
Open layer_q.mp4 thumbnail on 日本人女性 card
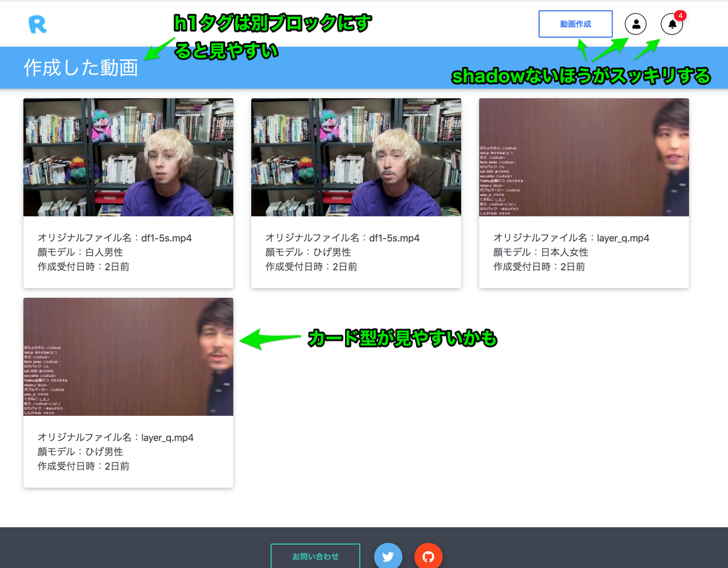point(584,158)
